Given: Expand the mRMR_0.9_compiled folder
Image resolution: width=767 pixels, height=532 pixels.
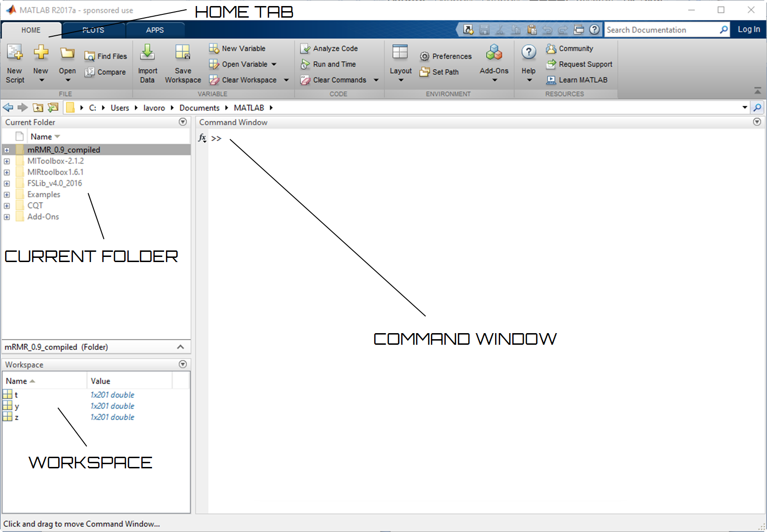Looking at the screenshot, I should point(7,150).
